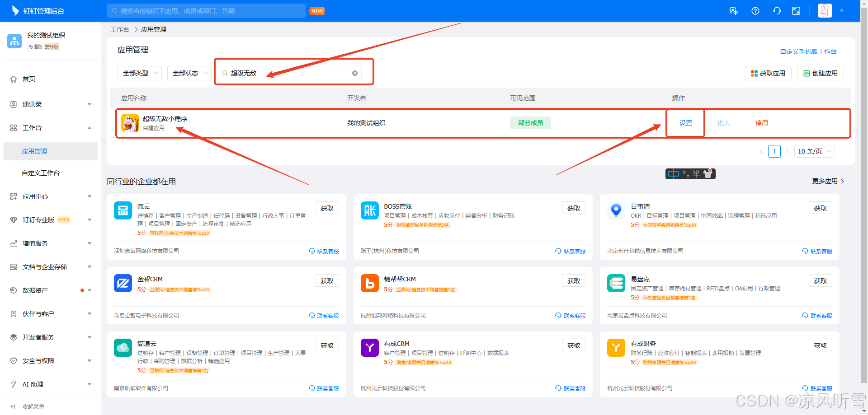Click 更多应用 link
Screen dimensions: 868x415
(x=828, y=181)
